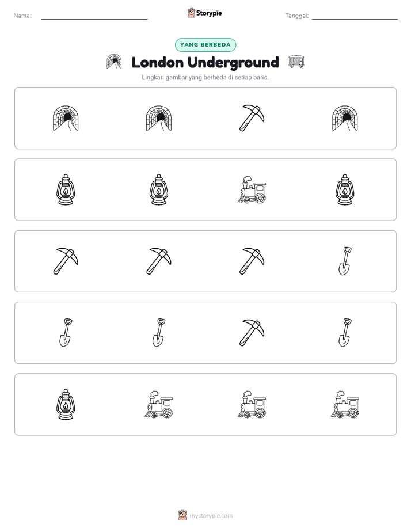Circle the pickaxe in the first row
Image resolution: width=411 pixels, height=532 pixels.
click(x=252, y=118)
